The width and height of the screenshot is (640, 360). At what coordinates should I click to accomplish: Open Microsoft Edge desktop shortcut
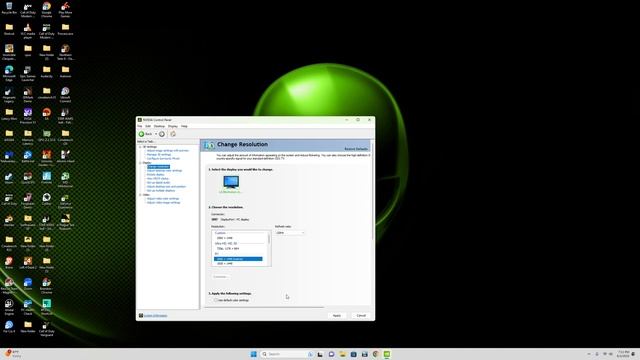9,73
